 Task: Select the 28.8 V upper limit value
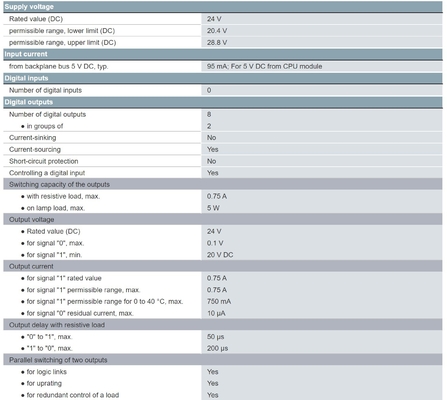pyautogui.click(x=217, y=43)
